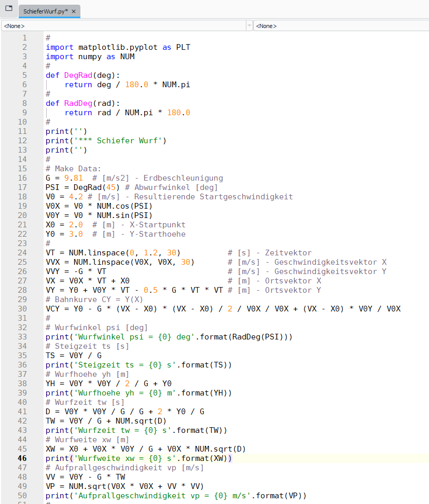
Task: Click '# Abwurfwinkel [deg]' comment
Action: pyautogui.click(x=171, y=187)
